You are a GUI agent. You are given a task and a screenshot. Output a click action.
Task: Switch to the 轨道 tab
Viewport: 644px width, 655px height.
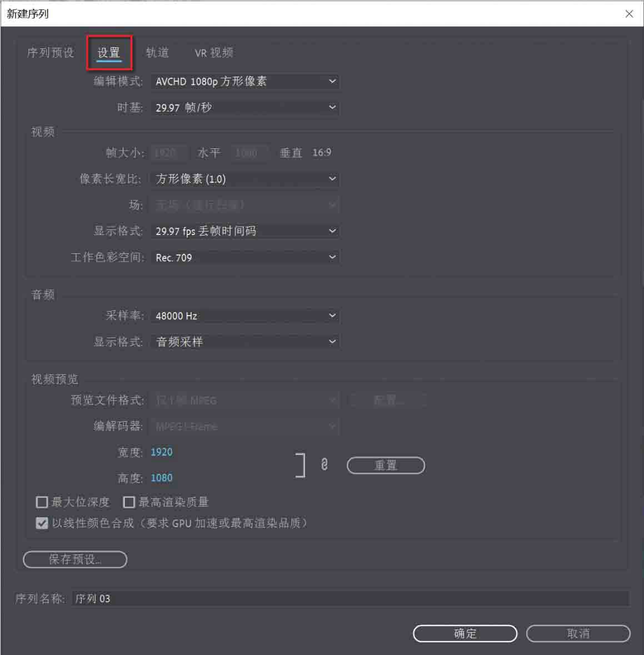(x=158, y=53)
